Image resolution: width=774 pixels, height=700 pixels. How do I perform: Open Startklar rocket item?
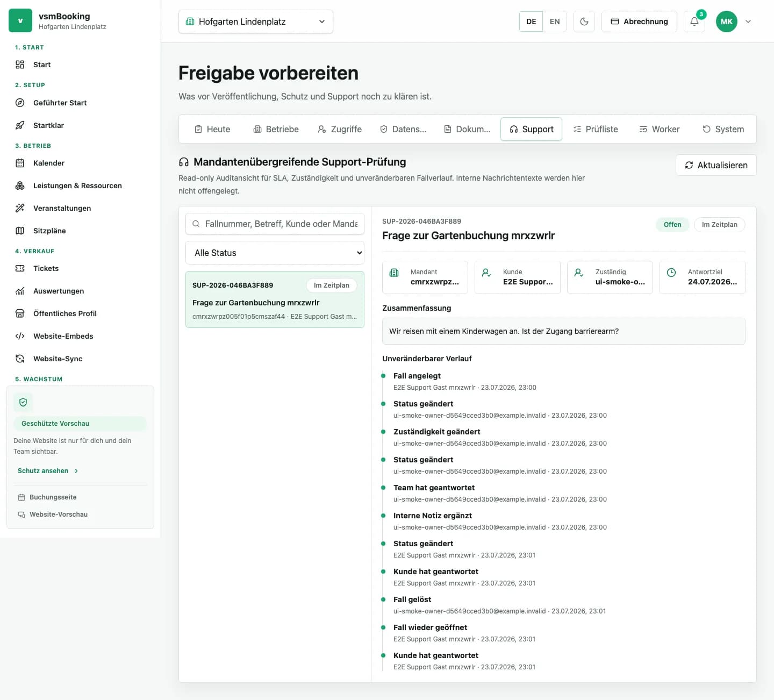pyautogui.click(x=80, y=125)
